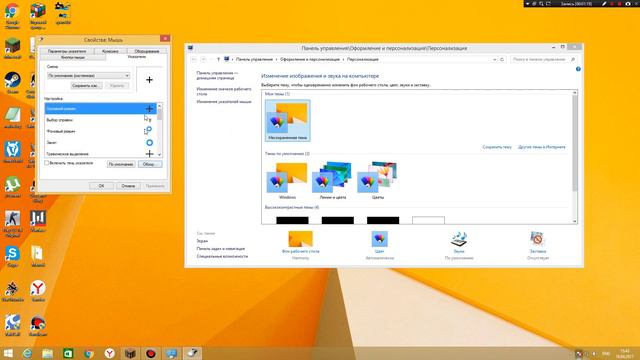Image resolution: width=640 pixels, height=360 pixels.
Task: Open the Фон рабочего стола wallpaper icon
Action: 300,239
